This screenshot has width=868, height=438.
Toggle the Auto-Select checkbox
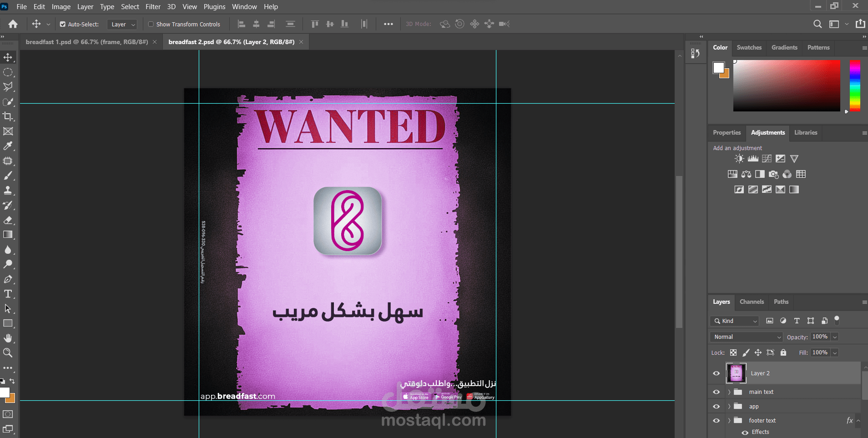coord(63,24)
